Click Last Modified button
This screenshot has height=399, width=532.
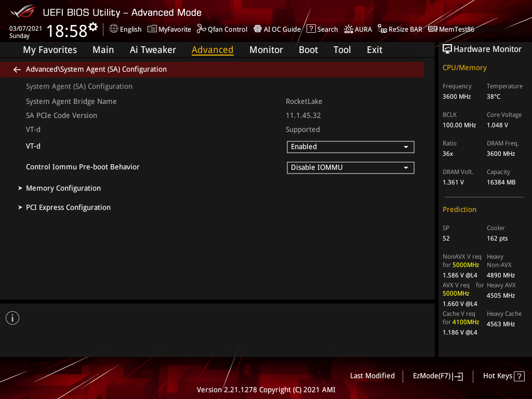click(x=372, y=376)
